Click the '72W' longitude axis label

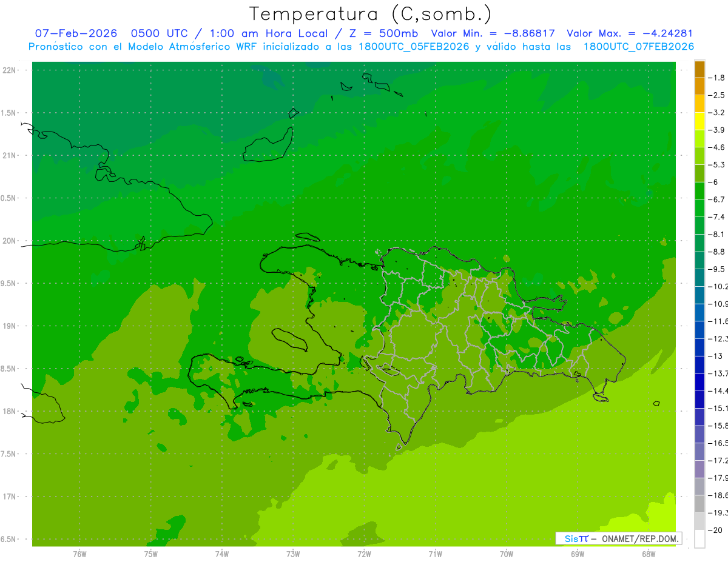[x=364, y=554]
